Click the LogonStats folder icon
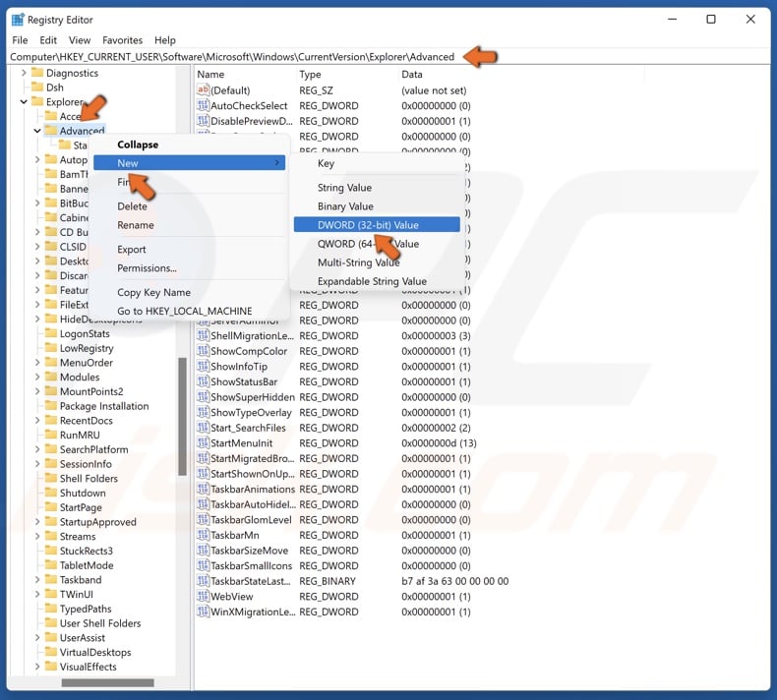Screen dimensions: 777x700 coord(51,333)
